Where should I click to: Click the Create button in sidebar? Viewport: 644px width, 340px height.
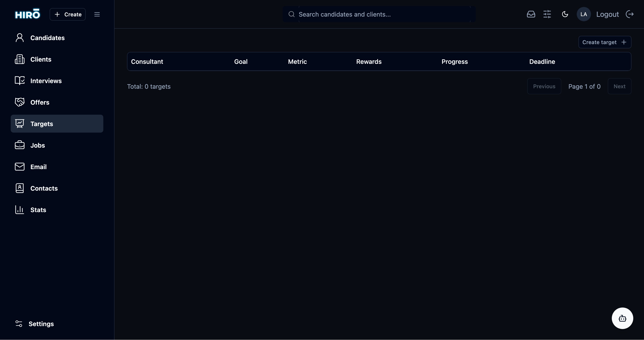click(68, 14)
